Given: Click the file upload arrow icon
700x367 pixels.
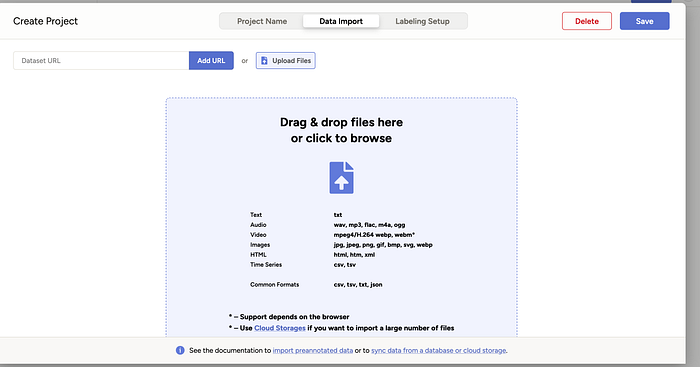Looking at the screenshot, I should pyautogui.click(x=342, y=178).
